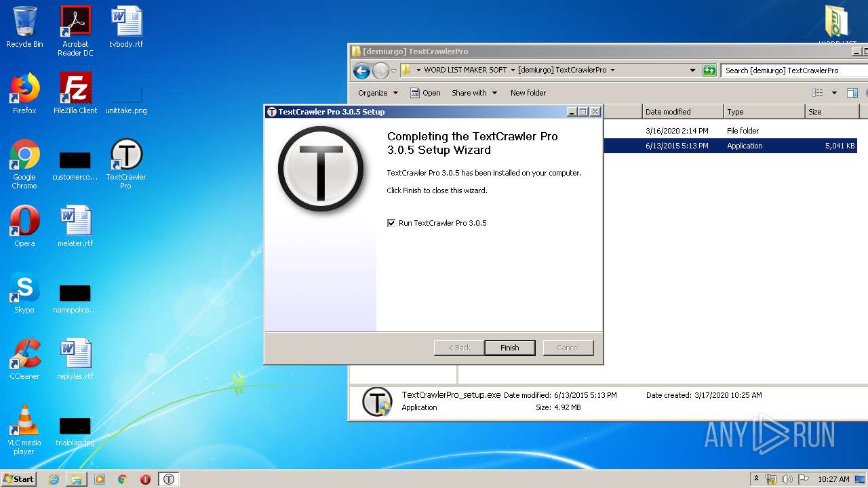Image resolution: width=868 pixels, height=488 pixels.
Task: Open TextCrawler Pro desktop shortcut
Action: [126, 165]
